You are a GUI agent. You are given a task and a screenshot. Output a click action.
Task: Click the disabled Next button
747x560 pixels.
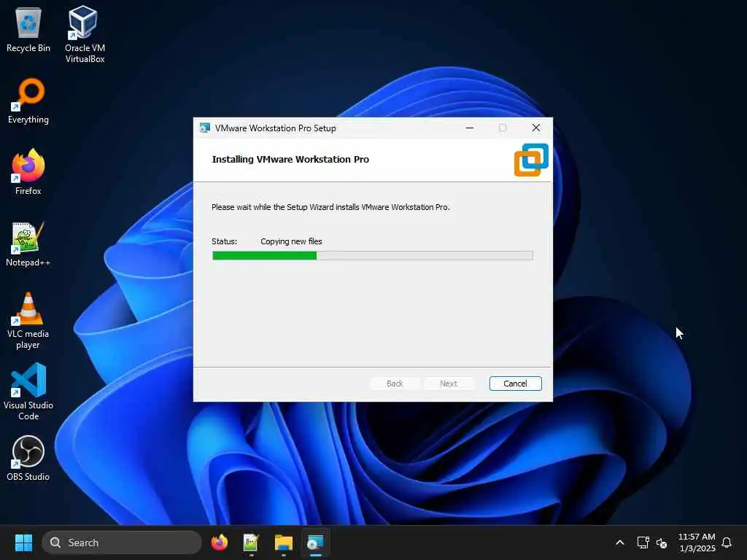click(449, 384)
